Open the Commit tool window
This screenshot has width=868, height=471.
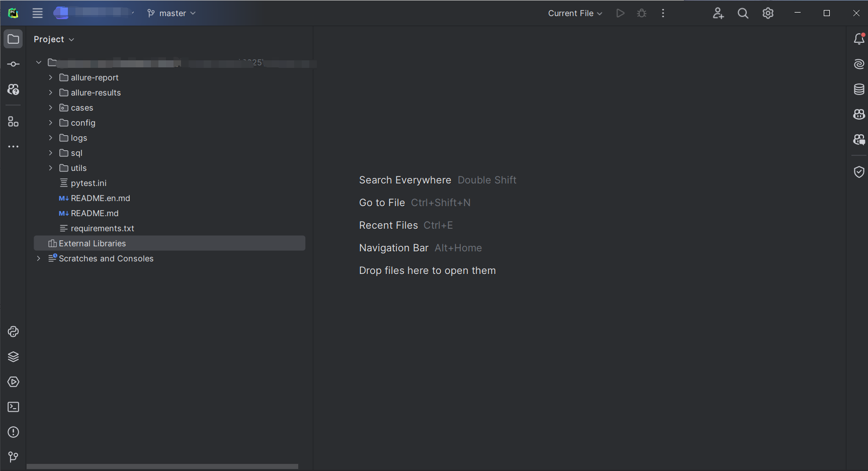pos(13,64)
